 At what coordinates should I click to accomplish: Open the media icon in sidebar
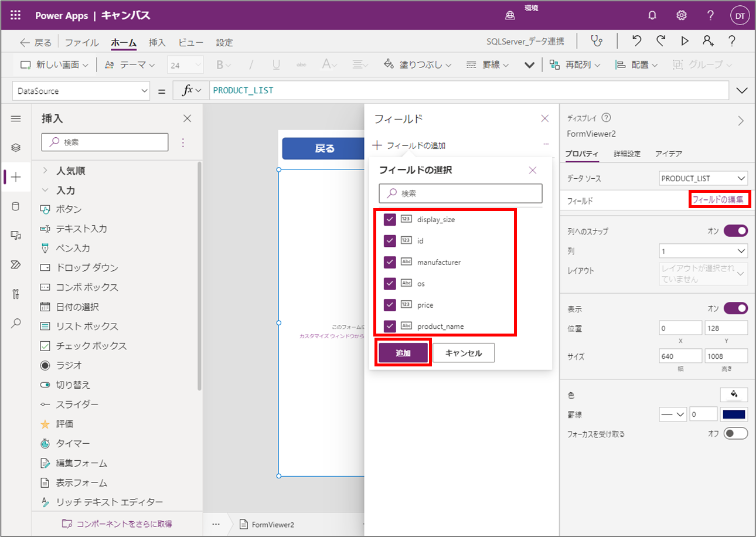pos(16,235)
